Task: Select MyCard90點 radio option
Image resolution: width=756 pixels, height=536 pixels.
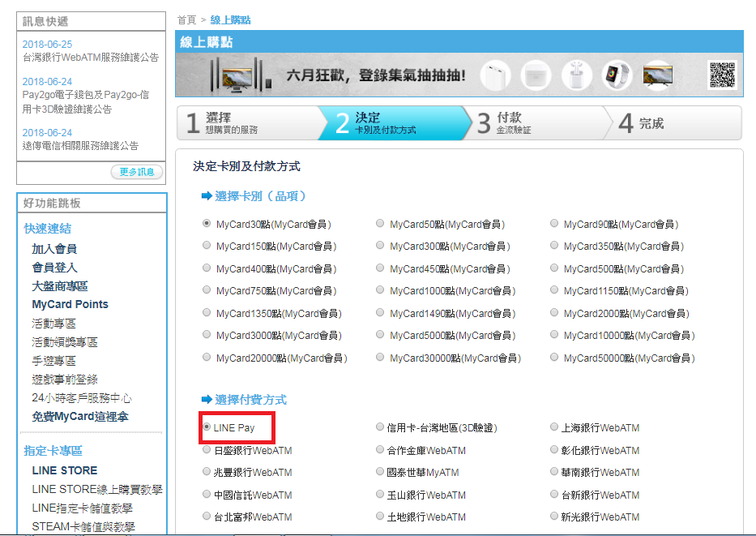Action: pyautogui.click(x=554, y=223)
